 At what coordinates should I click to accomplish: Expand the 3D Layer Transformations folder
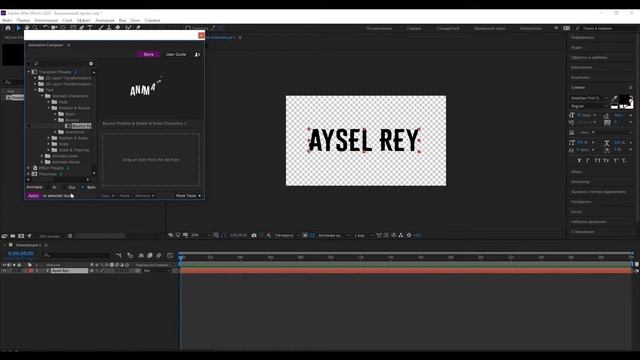[x=36, y=84]
